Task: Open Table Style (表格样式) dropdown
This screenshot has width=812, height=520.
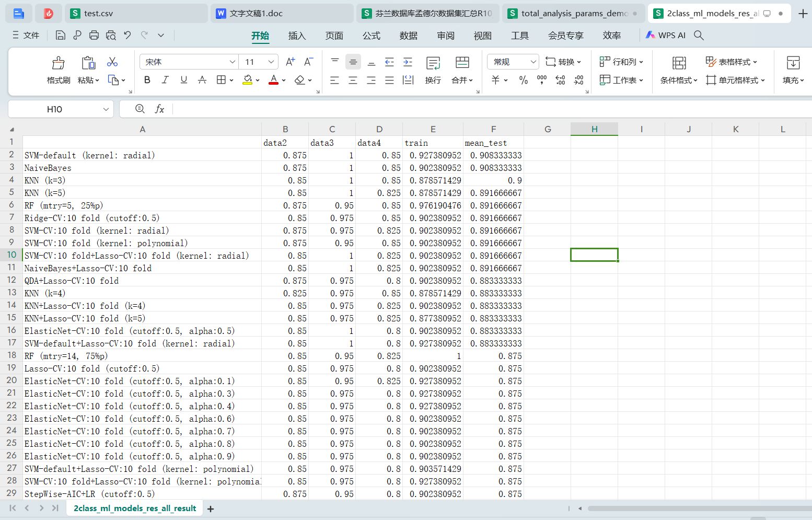Action: 731,62
